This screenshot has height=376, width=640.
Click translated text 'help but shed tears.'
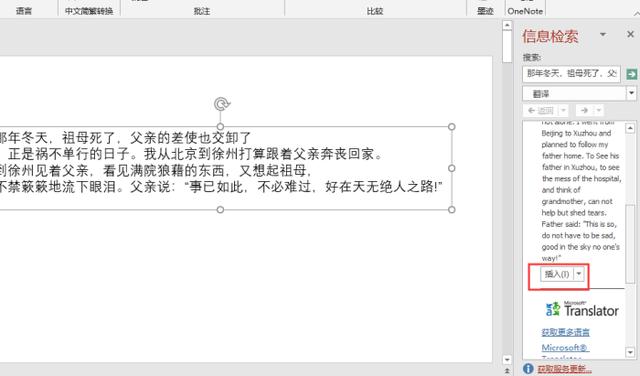[x=574, y=213]
